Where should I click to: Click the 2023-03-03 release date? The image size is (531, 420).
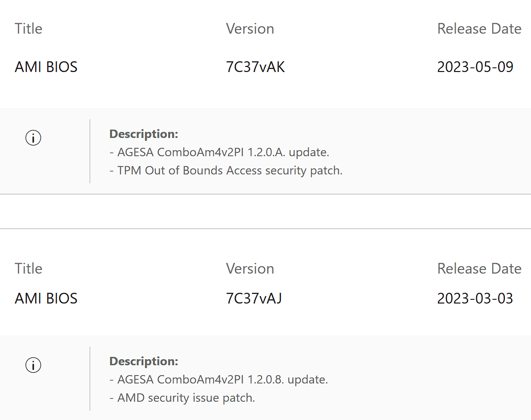pyautogui.click(x=475, y=298)
